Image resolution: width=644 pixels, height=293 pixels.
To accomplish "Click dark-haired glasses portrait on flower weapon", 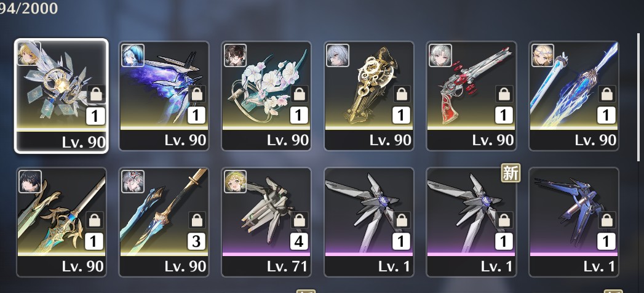I will (236, 55).
